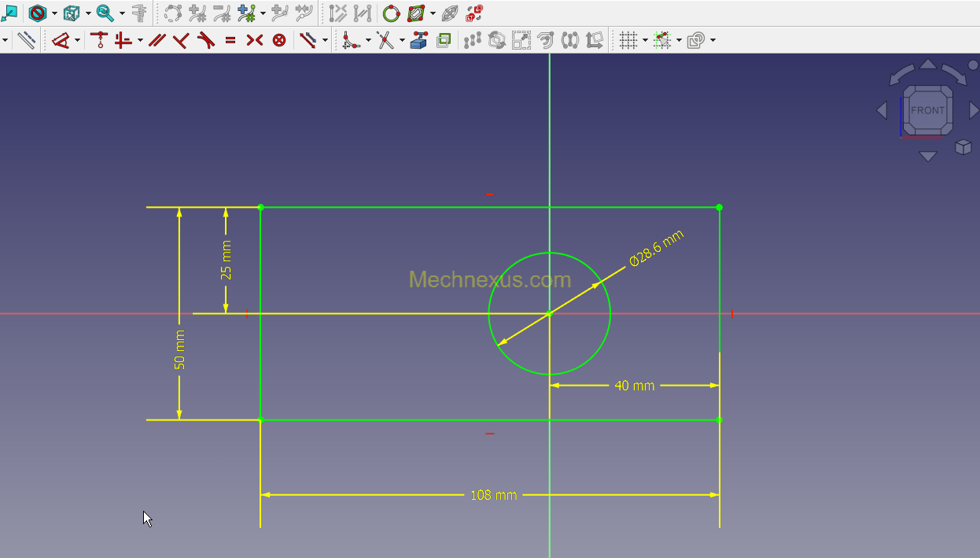Screen dimensions: 980x558
Task: Open the rendering order dropdown arrow
Action: 713,40
